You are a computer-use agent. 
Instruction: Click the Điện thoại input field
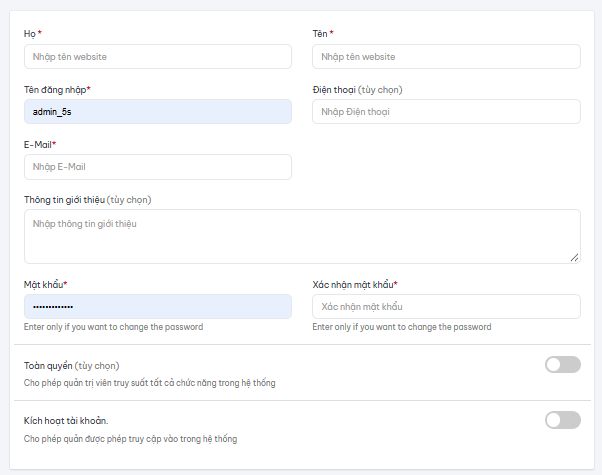point(446,112)
